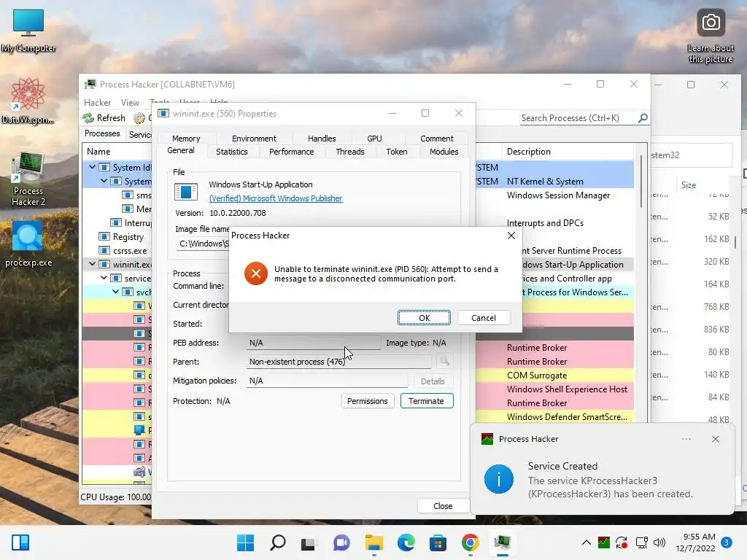The width and height of the screenshot is (747, 560).
Task: Click the Close button of the Properties window
Action: coord(443,506)
